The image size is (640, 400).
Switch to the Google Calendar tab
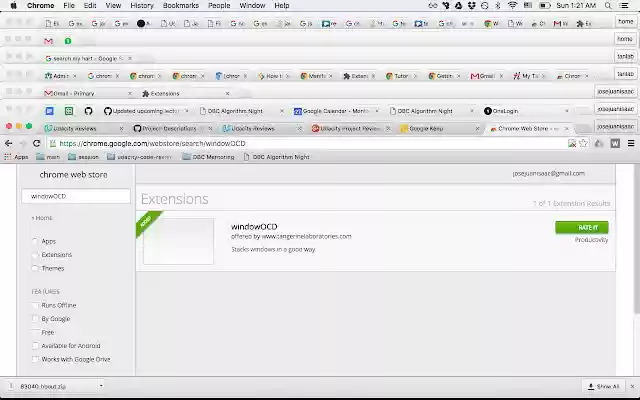[x=337, y=111]
